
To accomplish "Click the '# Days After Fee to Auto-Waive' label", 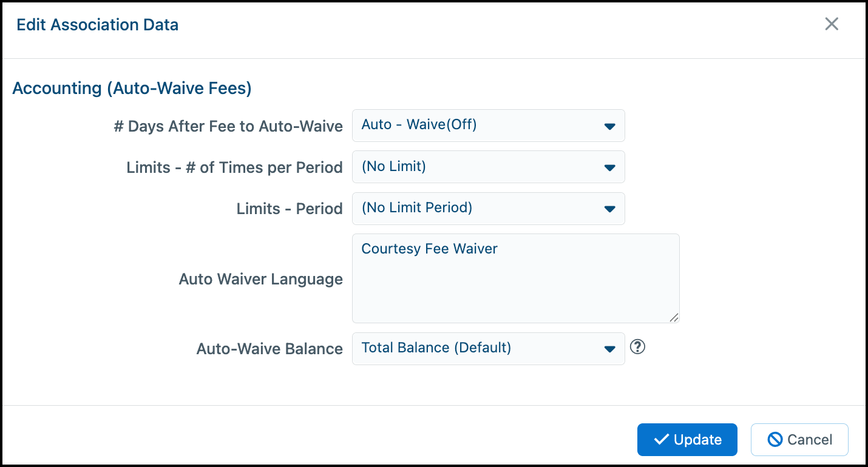I will click(x=228, y=126).
